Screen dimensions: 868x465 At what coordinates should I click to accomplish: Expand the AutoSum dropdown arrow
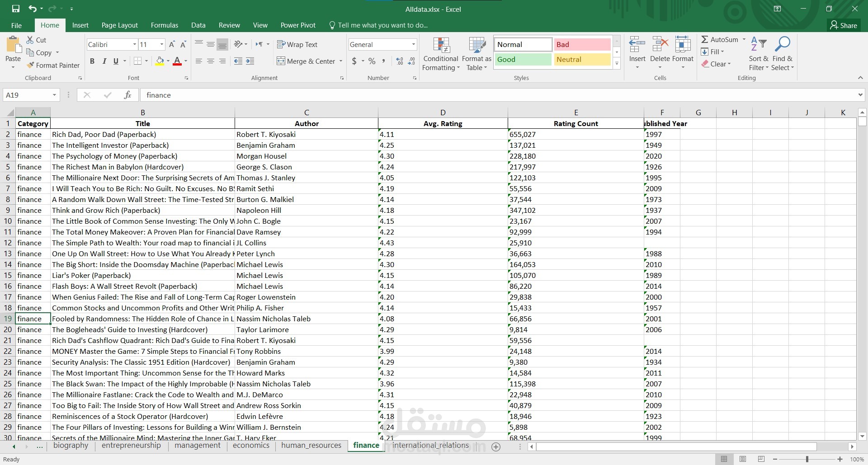(x=744, y=39)
